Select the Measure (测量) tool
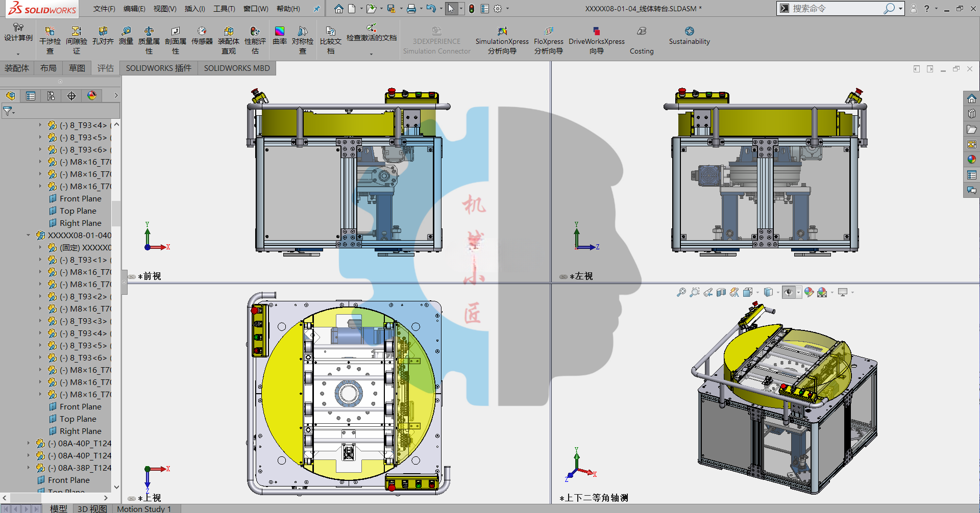Screen dimensions: 980x513 point(126,36)
